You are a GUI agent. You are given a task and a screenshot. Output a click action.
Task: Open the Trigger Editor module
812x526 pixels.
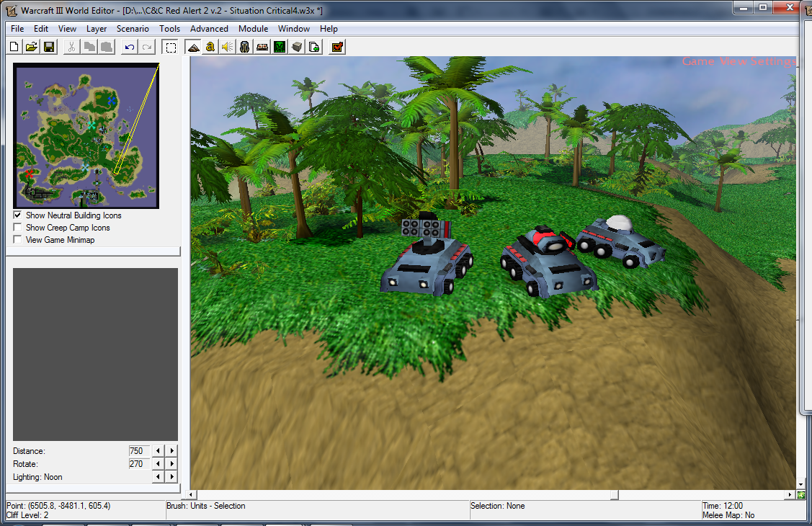point(210,47)
